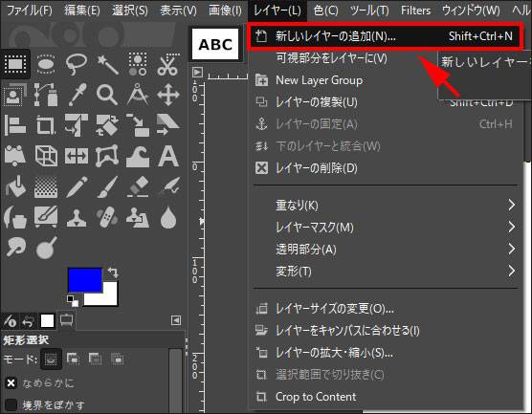Open the 選択(S) menu
This screenshot has height=414, width=532.
coord(130,11)
